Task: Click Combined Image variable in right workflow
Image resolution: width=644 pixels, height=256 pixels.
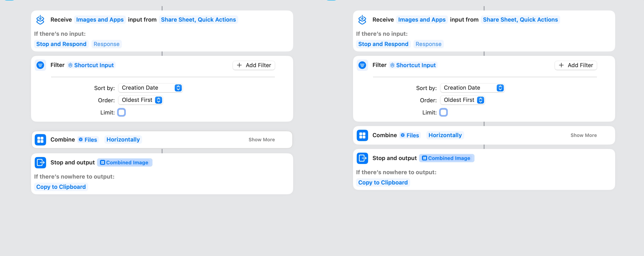Action: tap(447, 158)
